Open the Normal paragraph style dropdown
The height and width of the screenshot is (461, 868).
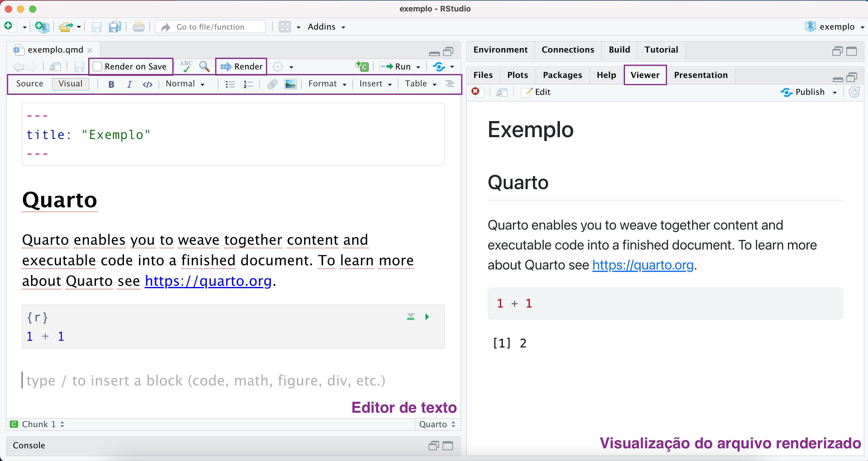pyautogui.click(x=185, y=83)
